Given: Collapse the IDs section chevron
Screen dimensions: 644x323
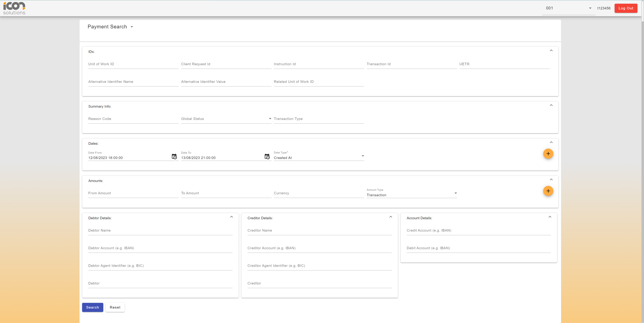Looking at the screenshot, I should pos(551,51).
